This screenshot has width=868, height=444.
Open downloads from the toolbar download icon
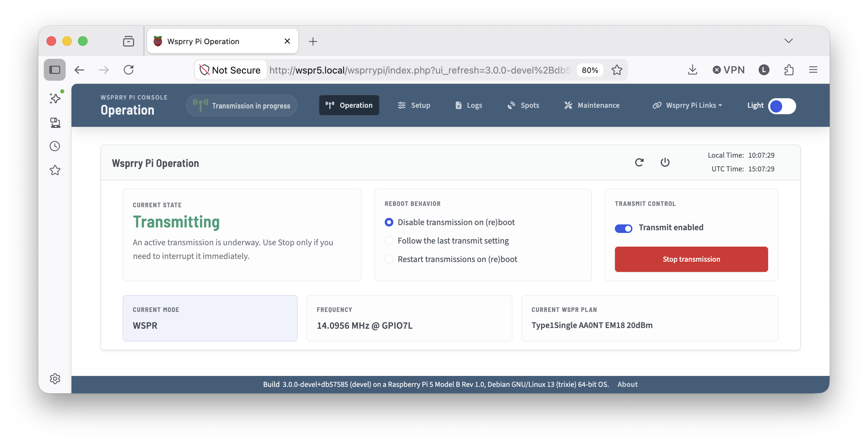pos(693,70)
